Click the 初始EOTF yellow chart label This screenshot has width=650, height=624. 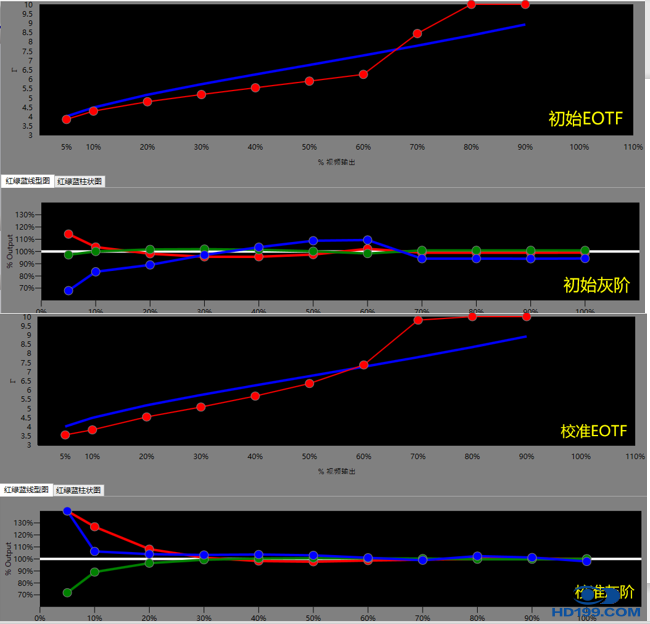pos(585,119)
